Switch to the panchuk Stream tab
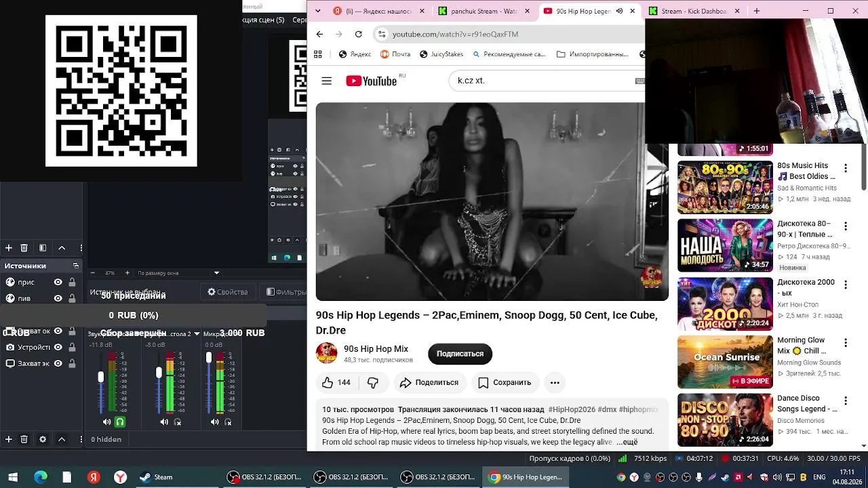 point(485,11)
